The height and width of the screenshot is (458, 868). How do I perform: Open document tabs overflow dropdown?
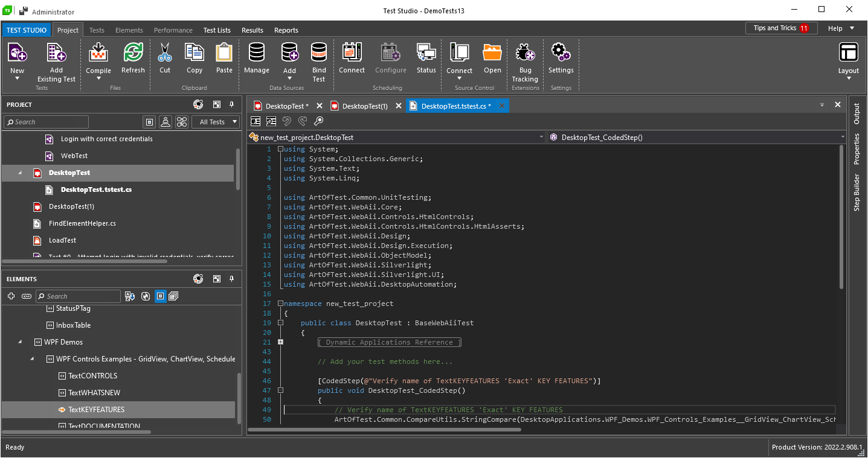coord(821,105)
